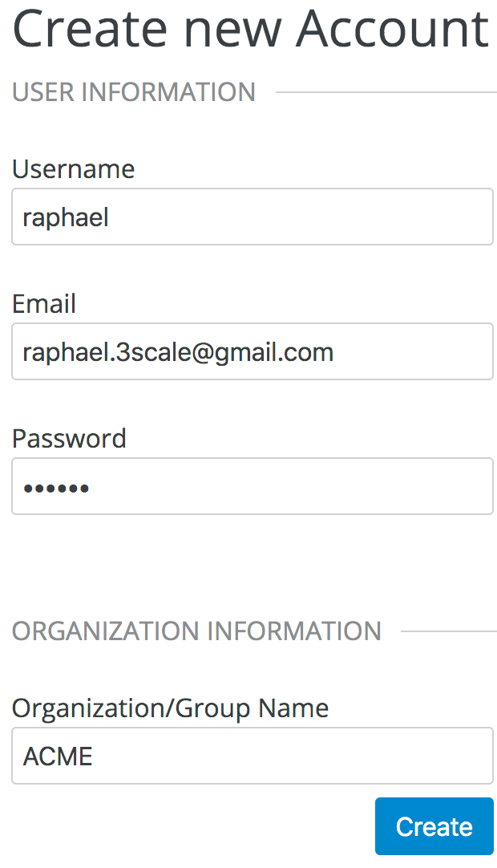This screenshot has width=497, height=868.
Task: Click the divider line beside ORGANIZATION INFORMATION
Action: (447, 632)
